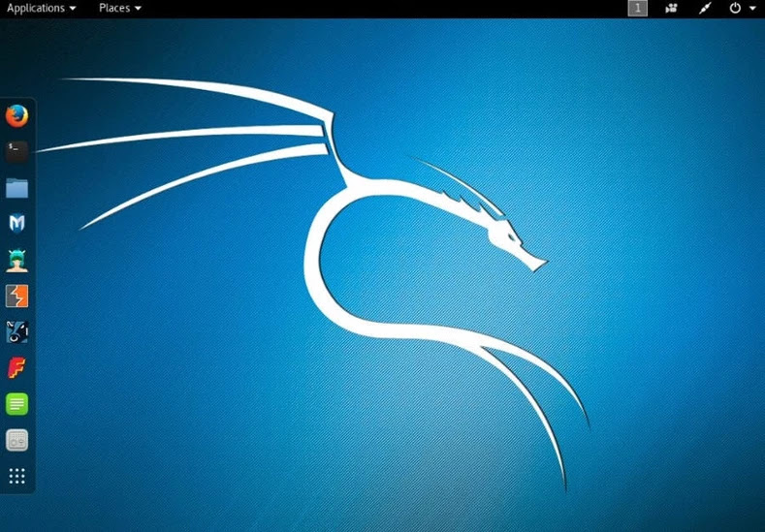Open the Applications menu

[x=41, y=9]
